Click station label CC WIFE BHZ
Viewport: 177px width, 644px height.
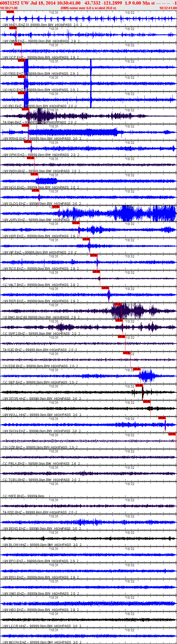(x=13, y=496)
